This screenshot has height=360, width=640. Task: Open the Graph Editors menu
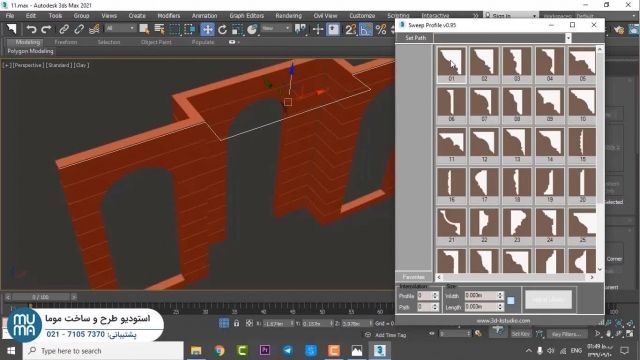[x=247, y=16]
